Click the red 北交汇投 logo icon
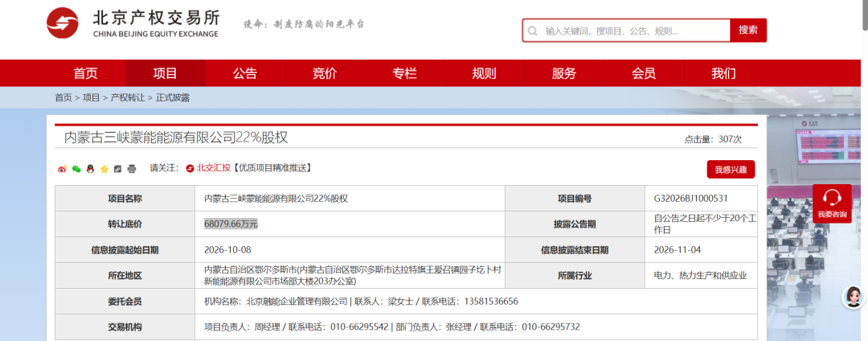Viewport: 868px width, 341px height. [x=190, y=168]
